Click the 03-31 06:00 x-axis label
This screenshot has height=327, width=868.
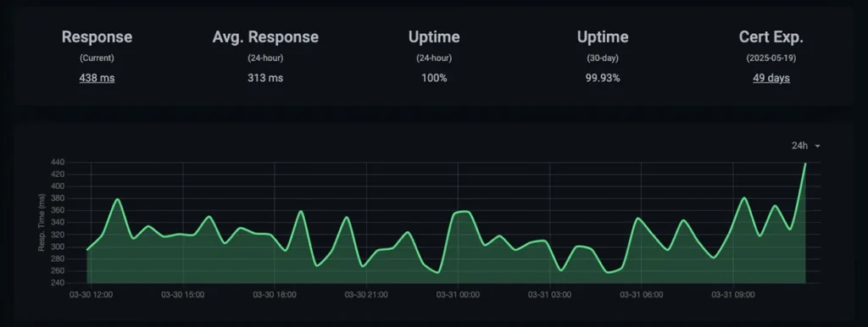pos(641,295)
